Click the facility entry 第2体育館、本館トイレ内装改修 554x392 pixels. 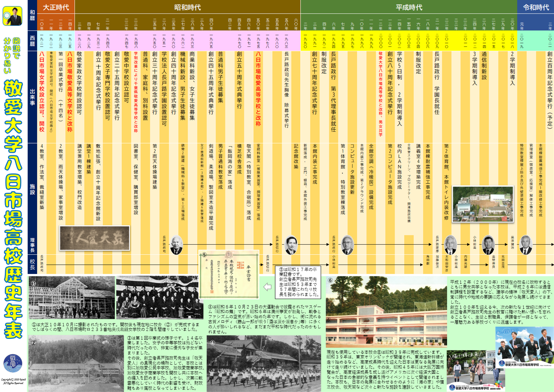(x=446, y=182)
